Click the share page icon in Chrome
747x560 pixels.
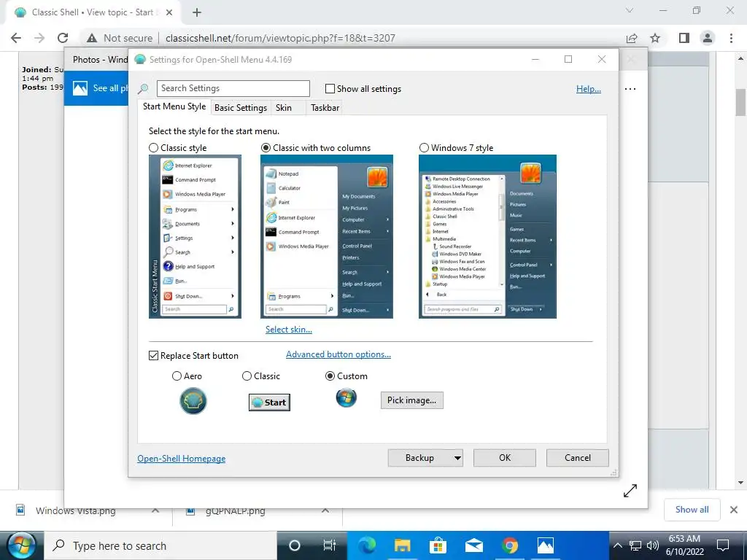[632, 38]
